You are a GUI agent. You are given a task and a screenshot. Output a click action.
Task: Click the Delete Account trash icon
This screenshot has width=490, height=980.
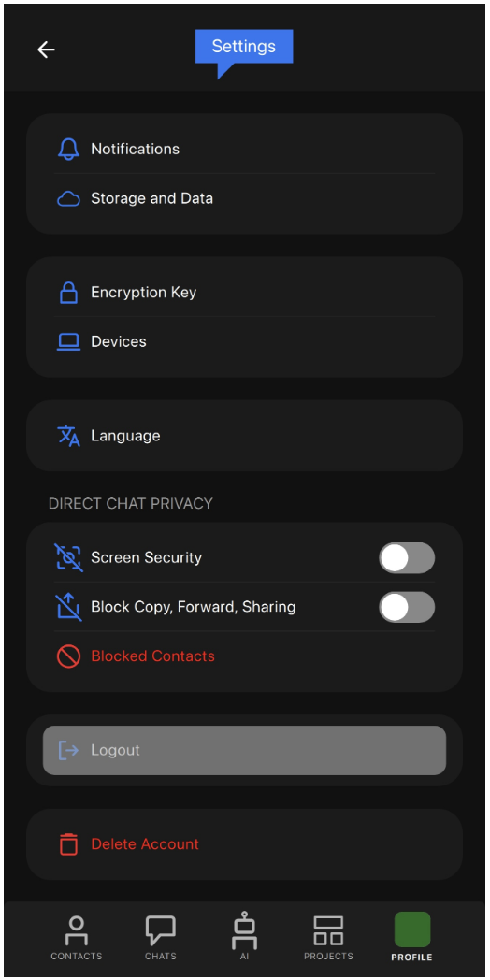[x=69, y=844]
